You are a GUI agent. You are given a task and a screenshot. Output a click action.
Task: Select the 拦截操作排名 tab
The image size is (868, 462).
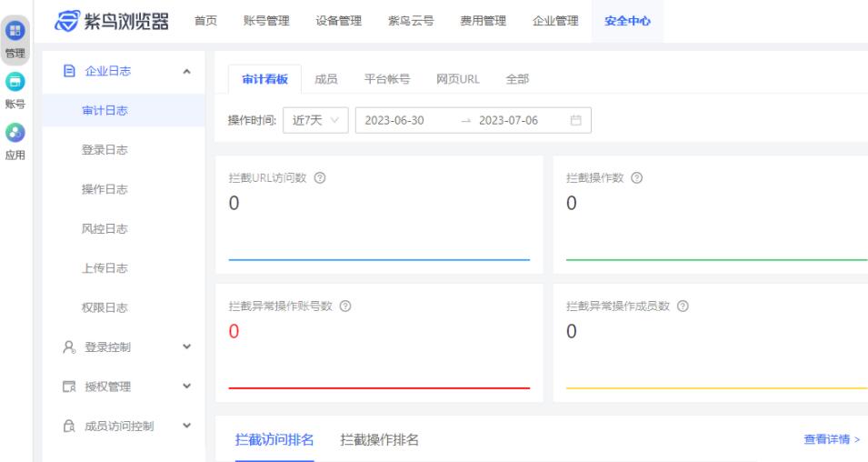379,439
